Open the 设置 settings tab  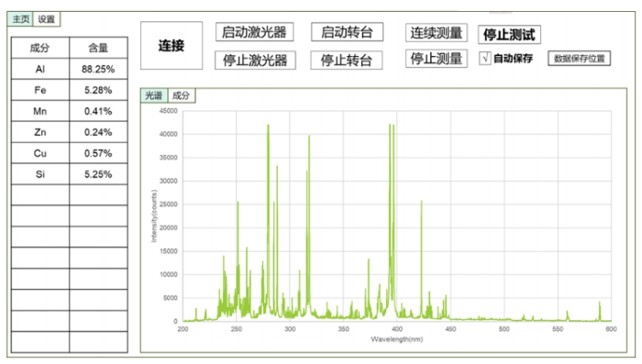[46, 19]
